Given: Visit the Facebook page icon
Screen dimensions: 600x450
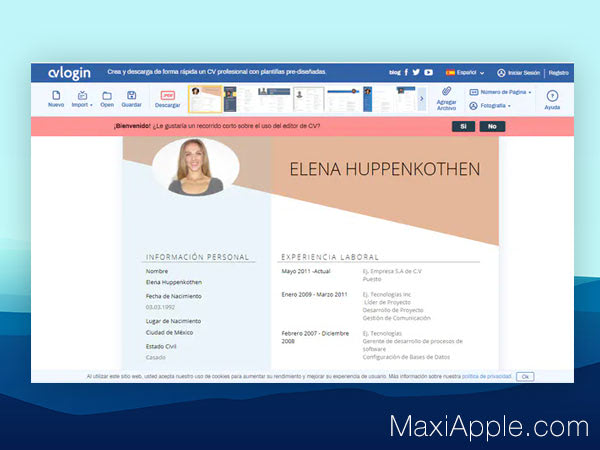Looking at the screenshot, I should [406, 72].
